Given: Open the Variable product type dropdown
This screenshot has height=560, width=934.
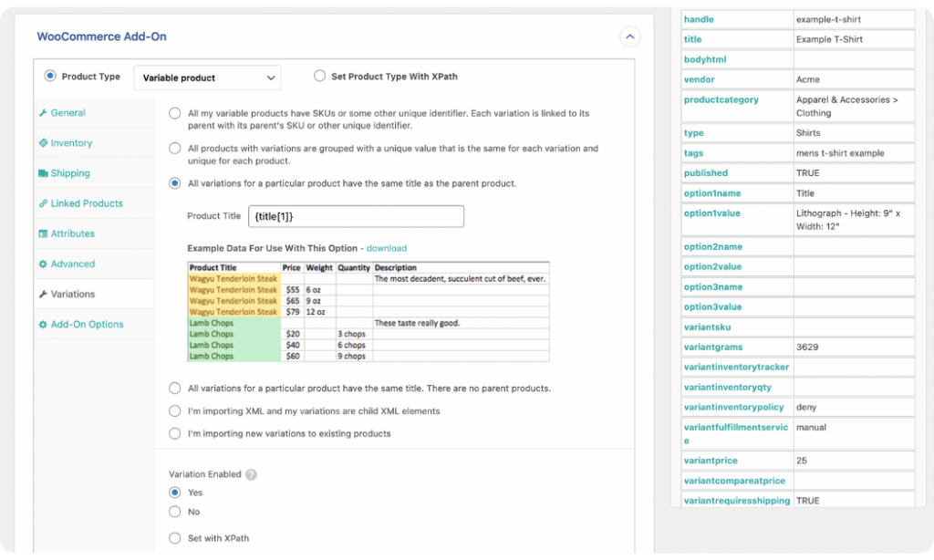Looking at the screenshot, I should click(x=207, y=78).
